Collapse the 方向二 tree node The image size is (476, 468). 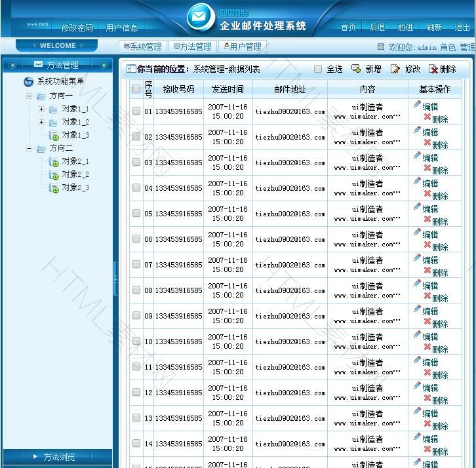click(30, 149)
